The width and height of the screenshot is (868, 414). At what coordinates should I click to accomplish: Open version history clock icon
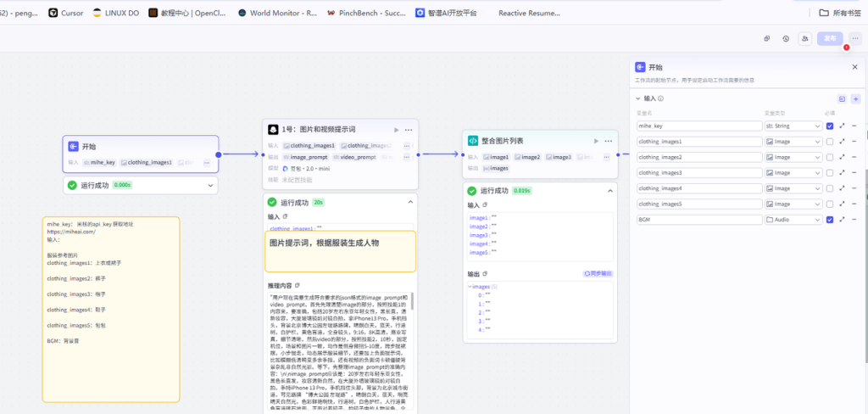786,39
